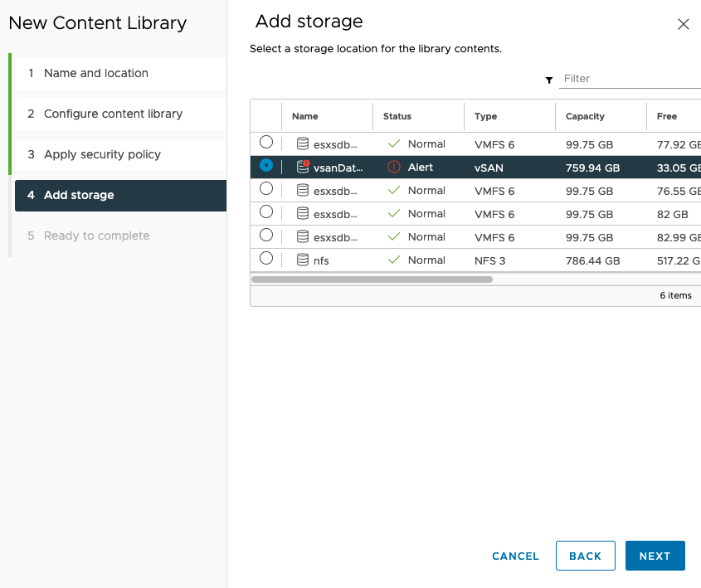Go to step 2 Configure content library
This screenshot has width=701, height=588.
click(x=113, y=114)
